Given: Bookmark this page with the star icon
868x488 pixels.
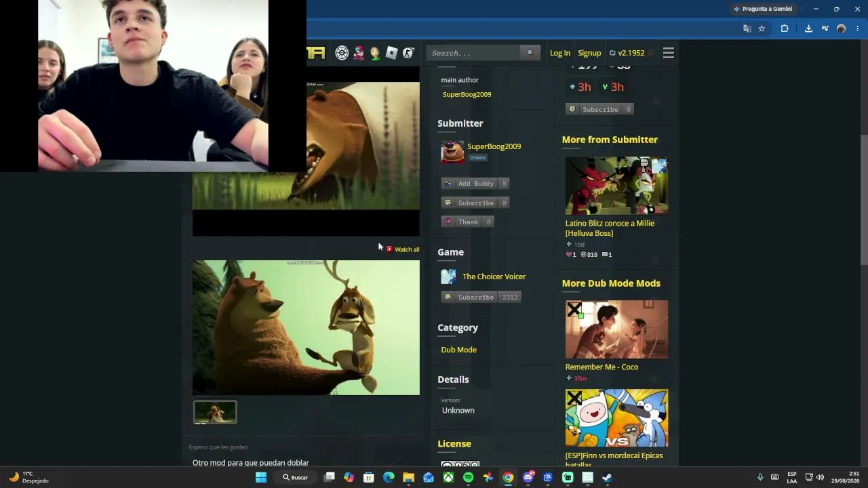Looking at the screenshot, I should pos(762,28).
